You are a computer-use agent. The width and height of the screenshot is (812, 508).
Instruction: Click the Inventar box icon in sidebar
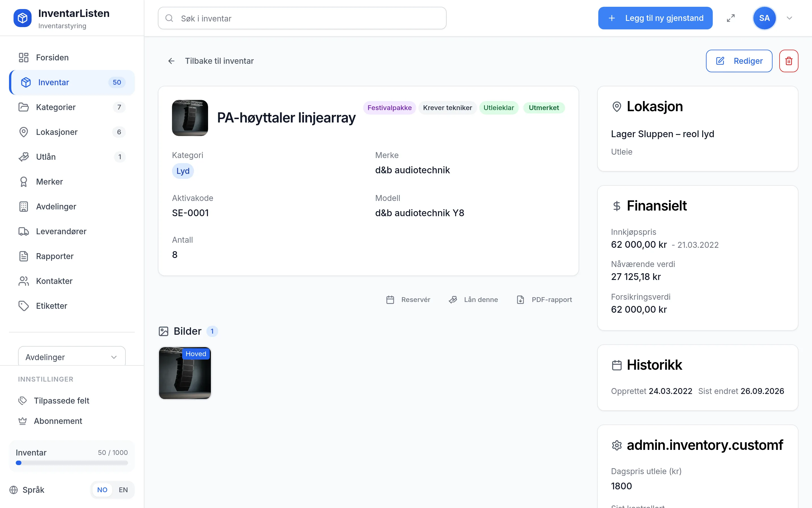(26, 82)
